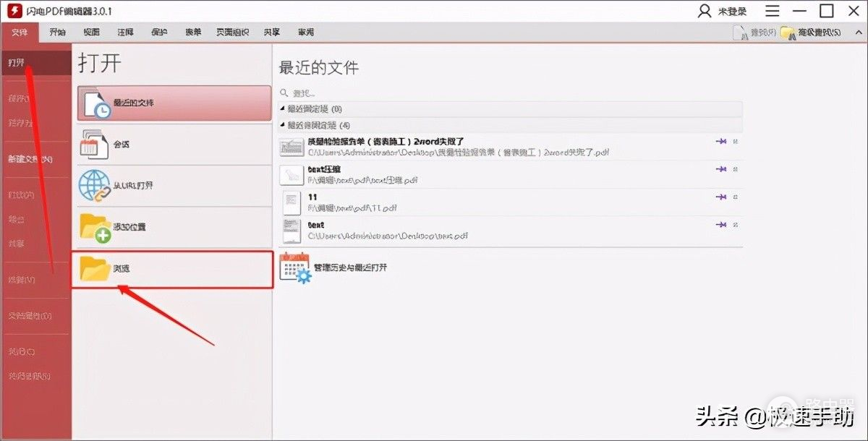Select 打开 in the red sidebar
Screen dimensions: 868x441
tap(35, 63)
